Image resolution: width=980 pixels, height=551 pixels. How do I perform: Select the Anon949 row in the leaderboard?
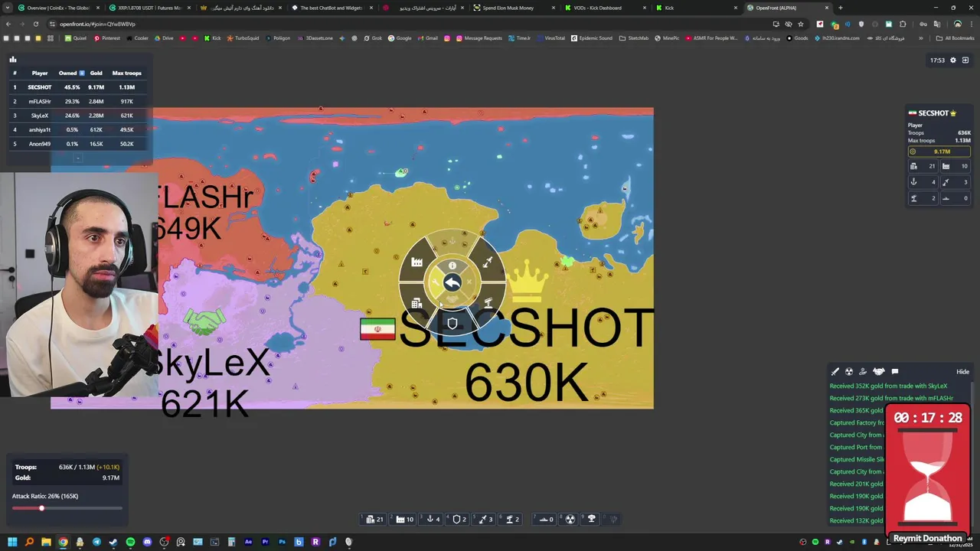click(77, 144)
